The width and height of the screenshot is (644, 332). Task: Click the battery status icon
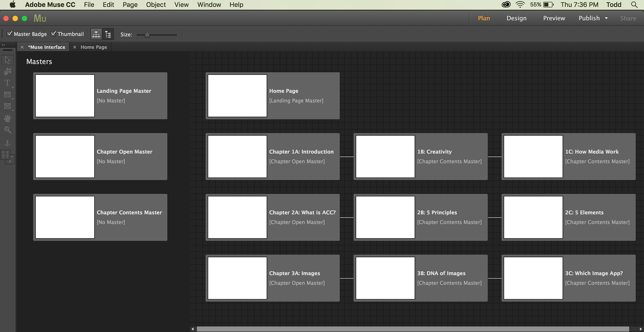click(548, 5)
